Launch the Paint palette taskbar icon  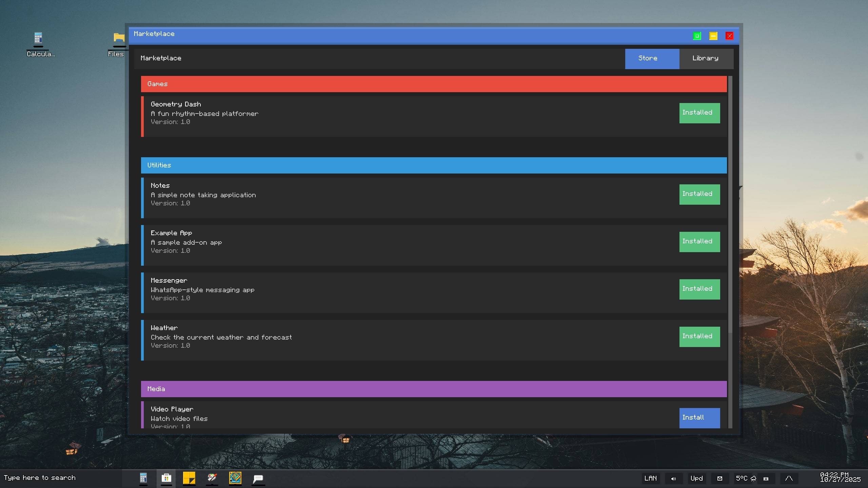pyautogui.click(x=212, y=478)
